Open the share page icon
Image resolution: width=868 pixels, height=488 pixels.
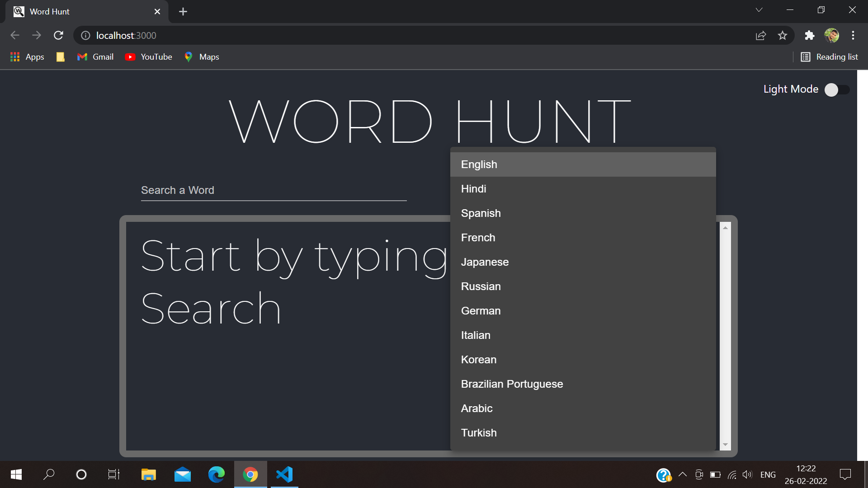[761, 35]
